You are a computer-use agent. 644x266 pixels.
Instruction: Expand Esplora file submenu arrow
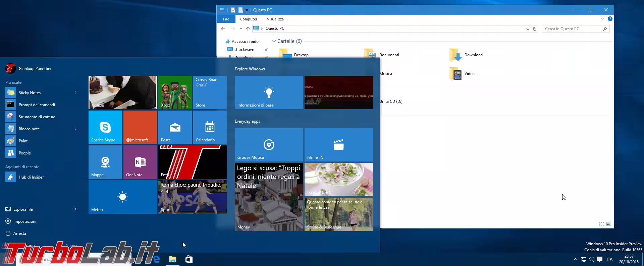pos(75,209)
